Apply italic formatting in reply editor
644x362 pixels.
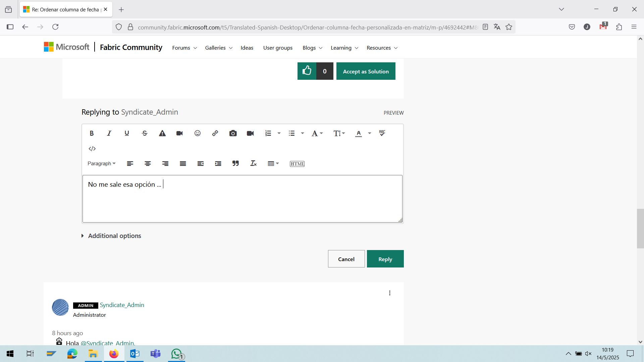click(109, 133)
